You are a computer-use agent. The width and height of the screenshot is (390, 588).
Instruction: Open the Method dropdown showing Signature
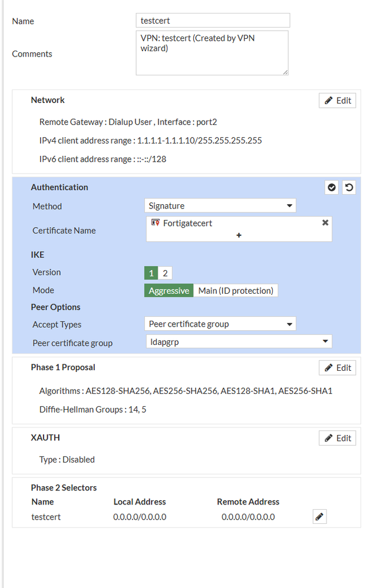click(220, 206)
